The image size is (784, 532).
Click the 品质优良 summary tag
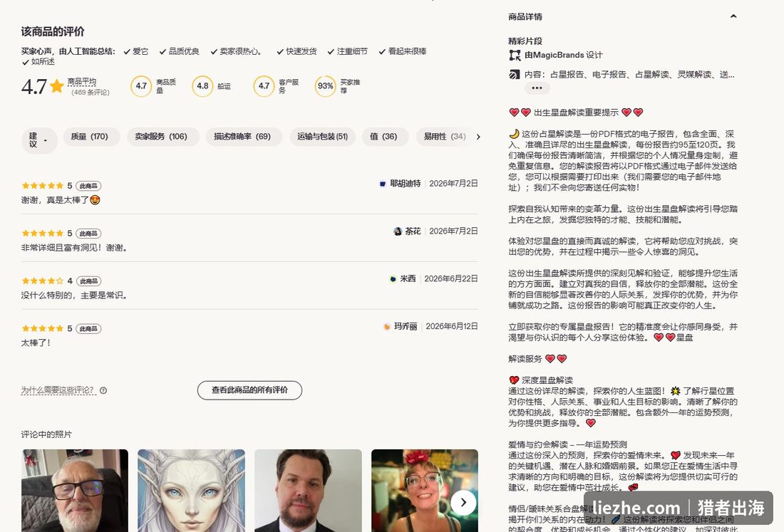pyautogui.click(x=180, y=51)
